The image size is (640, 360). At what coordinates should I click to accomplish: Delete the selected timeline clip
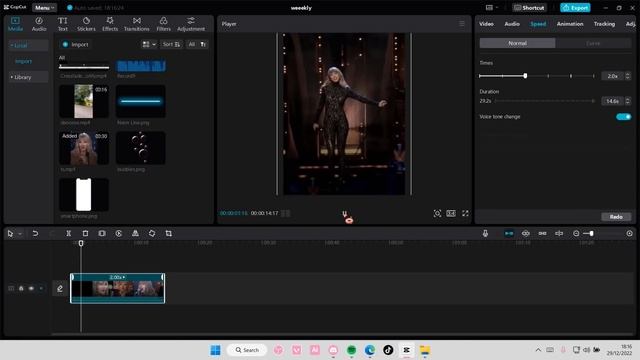[x=85, y=233]
